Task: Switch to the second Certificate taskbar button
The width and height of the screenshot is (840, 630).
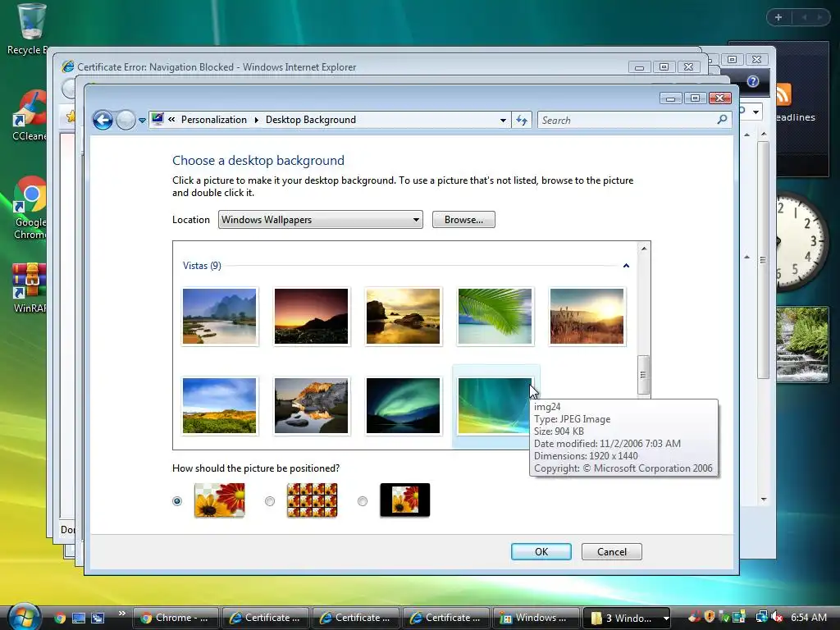Action: point(356,618)
